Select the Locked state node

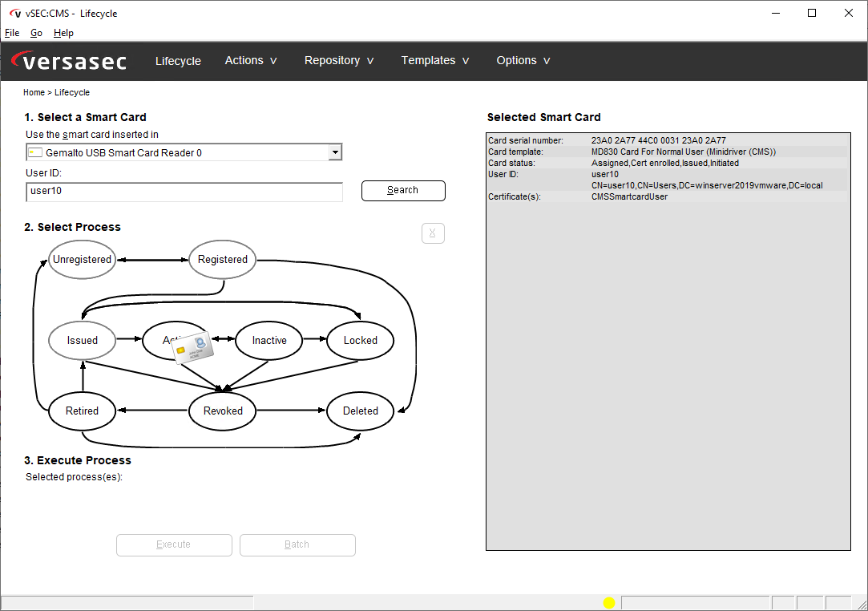tap(361, 341)
